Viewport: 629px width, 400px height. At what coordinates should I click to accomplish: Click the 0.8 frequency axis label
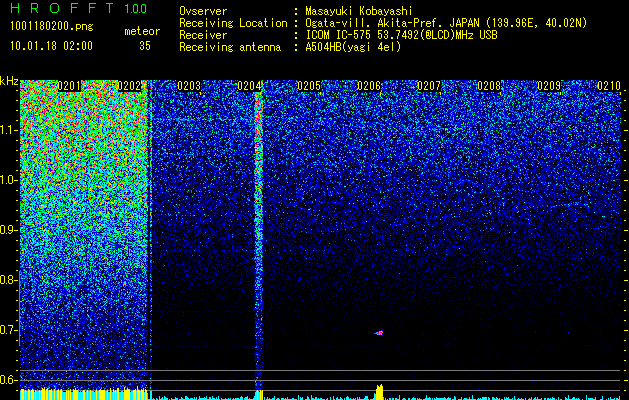[9, 280]
